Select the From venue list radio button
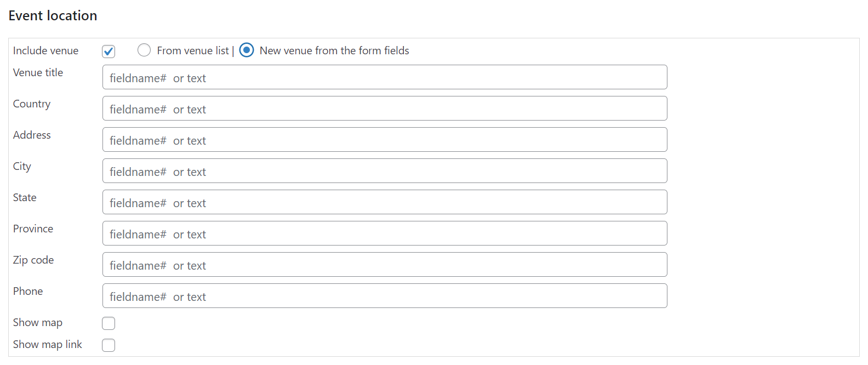The width and height of the screenshot is (868, 365). click(x=144, y=50)
